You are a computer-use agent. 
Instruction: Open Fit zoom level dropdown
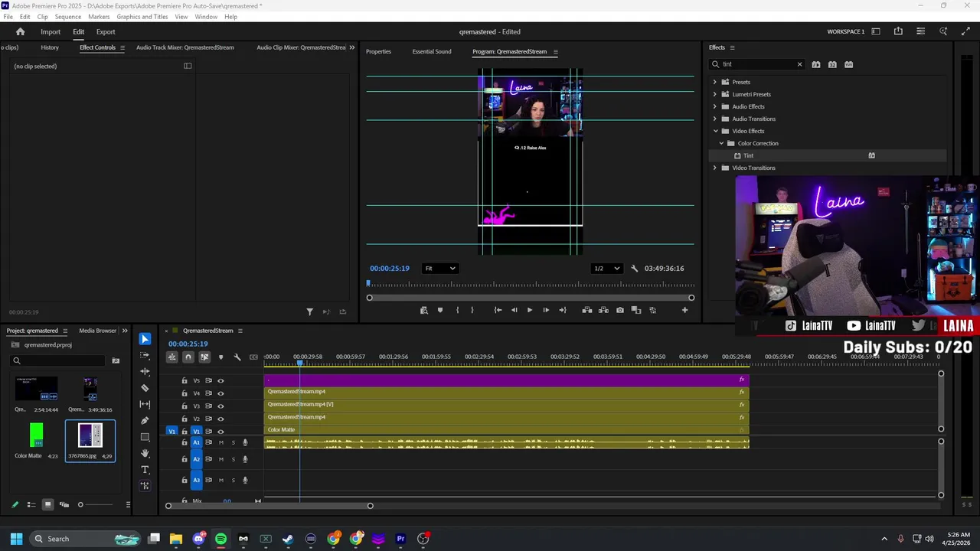pos(441,269)
